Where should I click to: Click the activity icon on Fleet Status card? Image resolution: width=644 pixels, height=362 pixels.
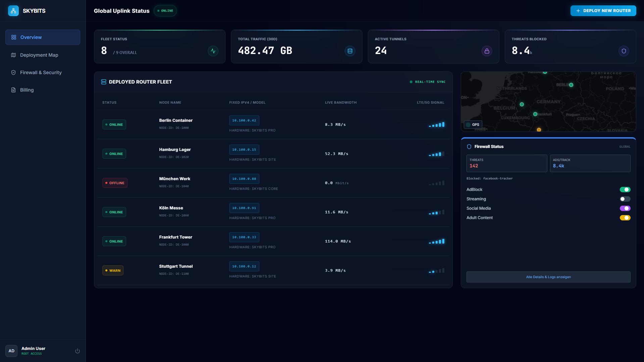click(x=213, y=51)
